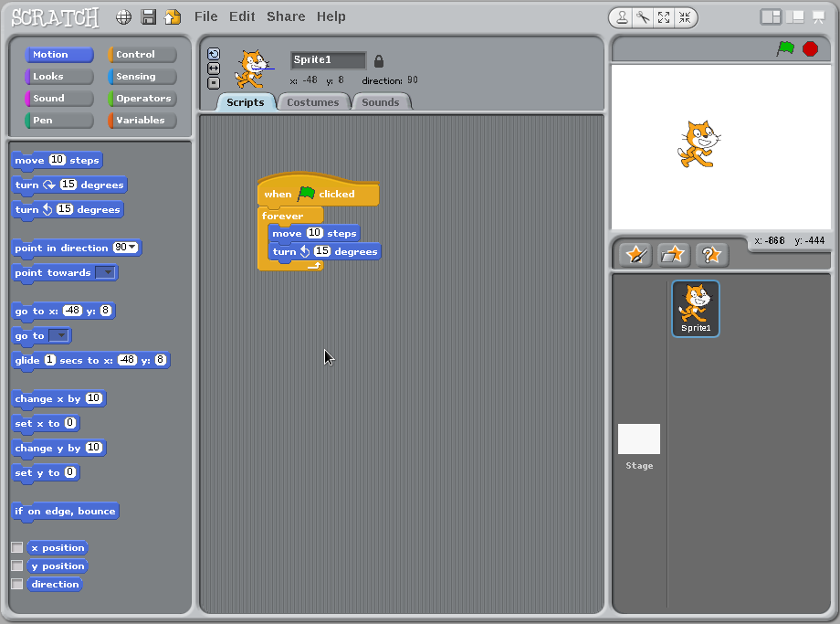Open the go to target dropdown

pos(59,335)
